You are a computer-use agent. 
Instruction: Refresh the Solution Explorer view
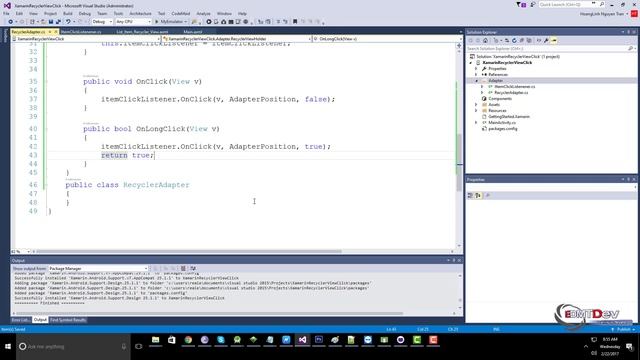[514, 40]
